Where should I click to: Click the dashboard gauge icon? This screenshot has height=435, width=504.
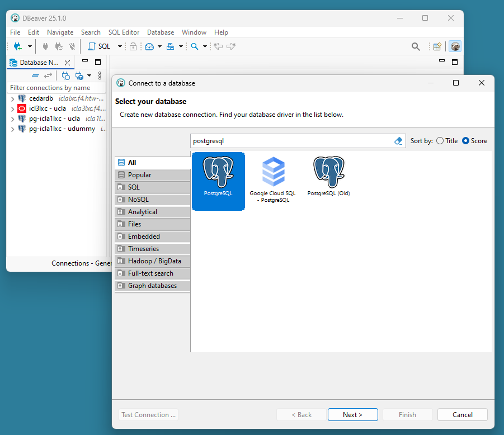[x=149, y=46]
